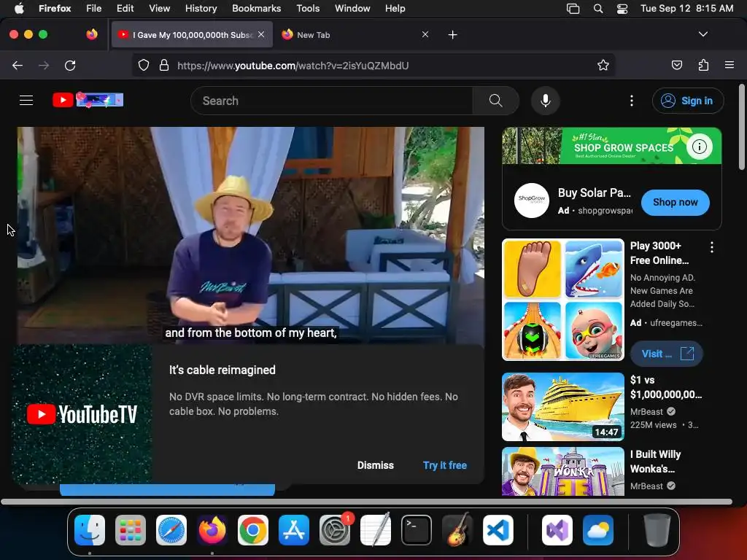This screenshot has width=747, height=560.
Task: Focus the YouTube Search field
Action: point(332,101)
